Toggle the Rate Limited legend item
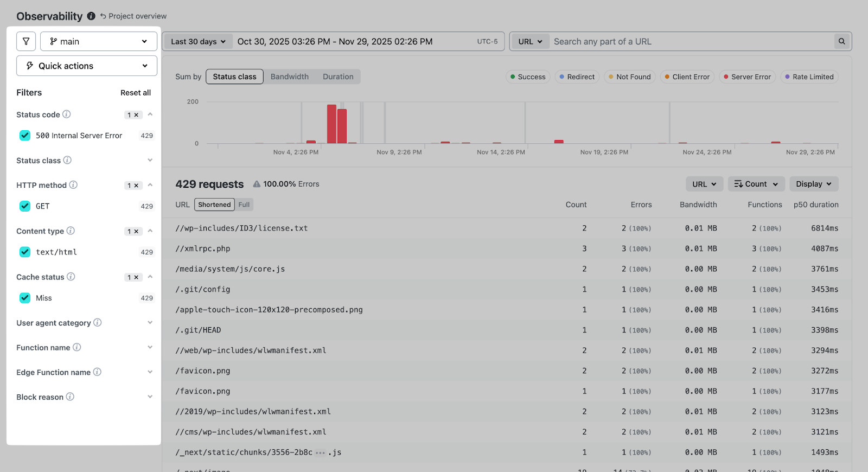The image size is (868, 472). (809, 77)
